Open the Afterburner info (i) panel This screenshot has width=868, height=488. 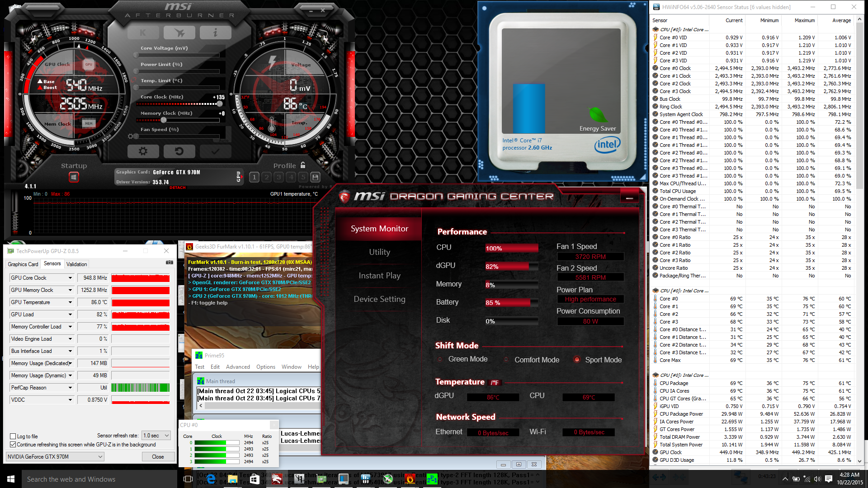[215, 33]
